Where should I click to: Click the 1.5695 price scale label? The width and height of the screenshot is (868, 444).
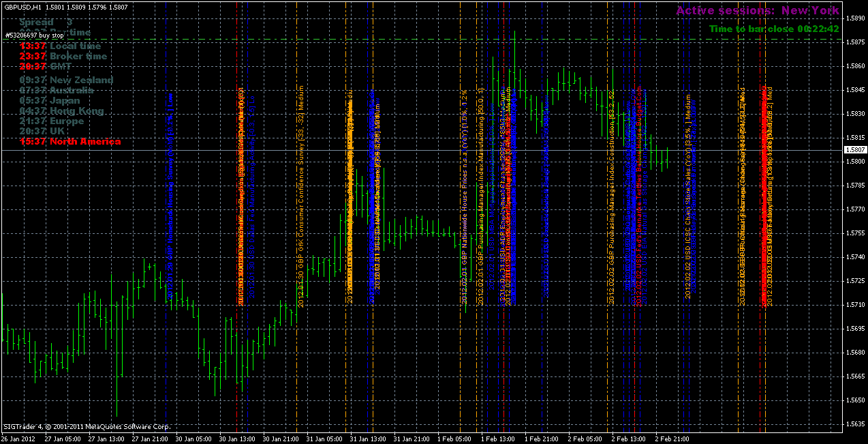pyautogui.click(x=855, y=329)
